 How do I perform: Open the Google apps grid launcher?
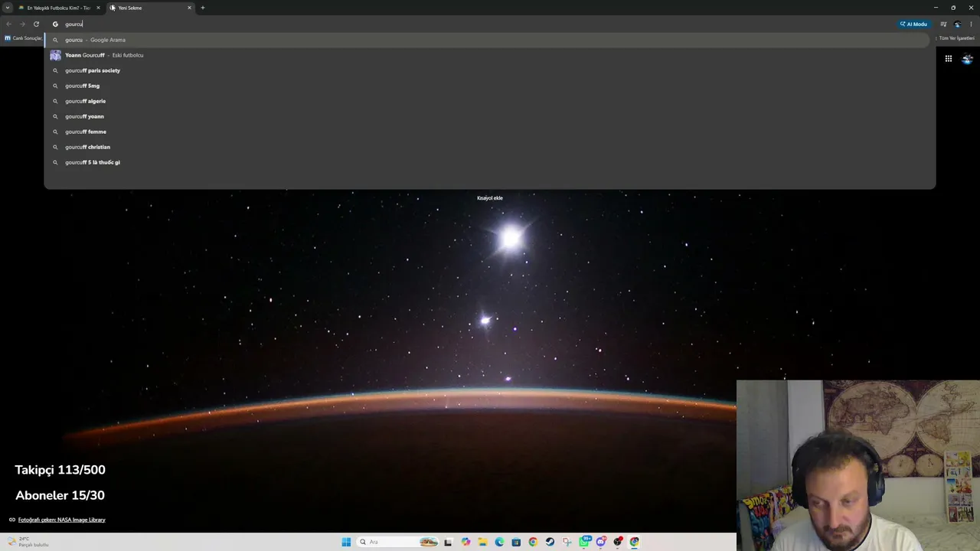[x=948, y=58]
